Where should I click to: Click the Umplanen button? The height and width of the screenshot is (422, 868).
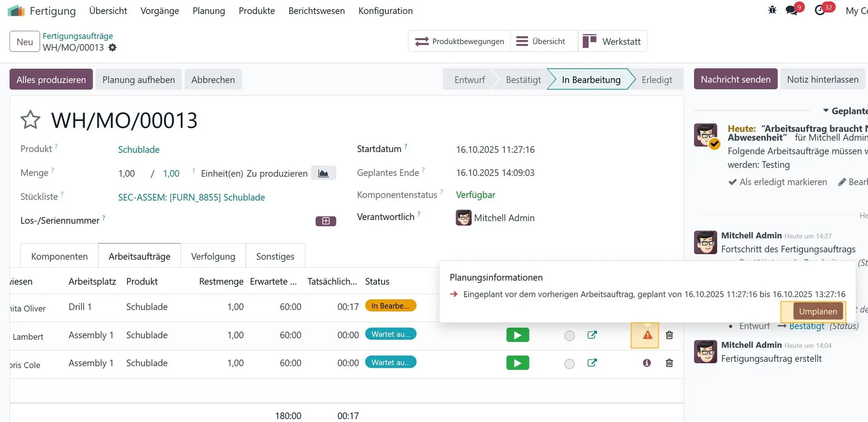pyautogui.click(x=818, y=311)
